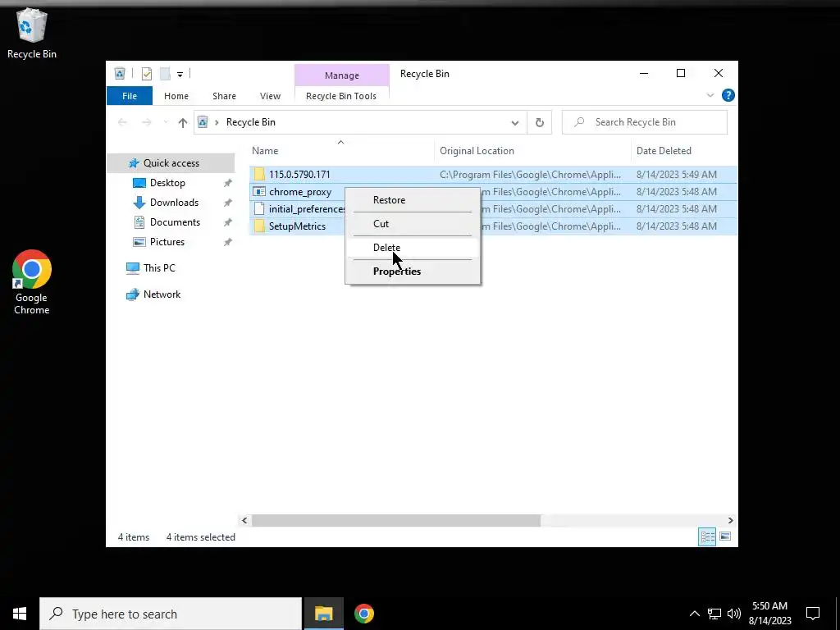
Task: Open the Windows Start menu
Action: pos(20,614)
